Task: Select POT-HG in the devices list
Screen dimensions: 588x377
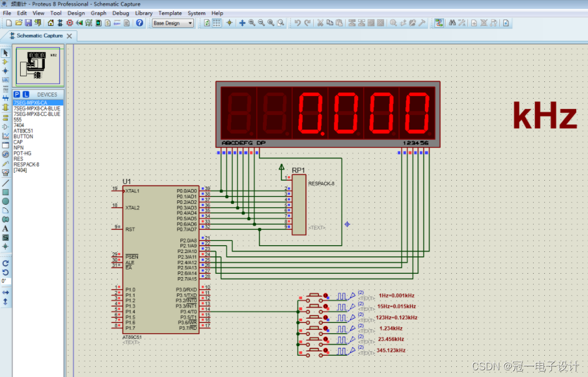Action: coord(38,153)
